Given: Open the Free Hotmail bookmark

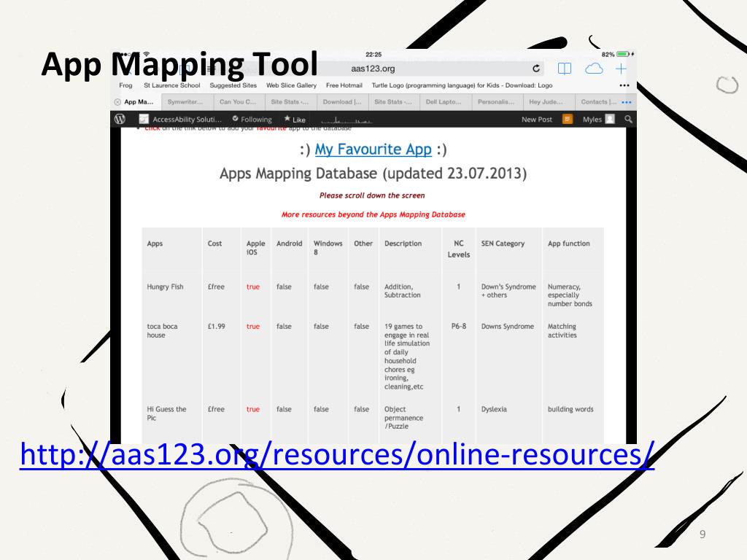Looking at the screenshot, I should tap(344, 85).
